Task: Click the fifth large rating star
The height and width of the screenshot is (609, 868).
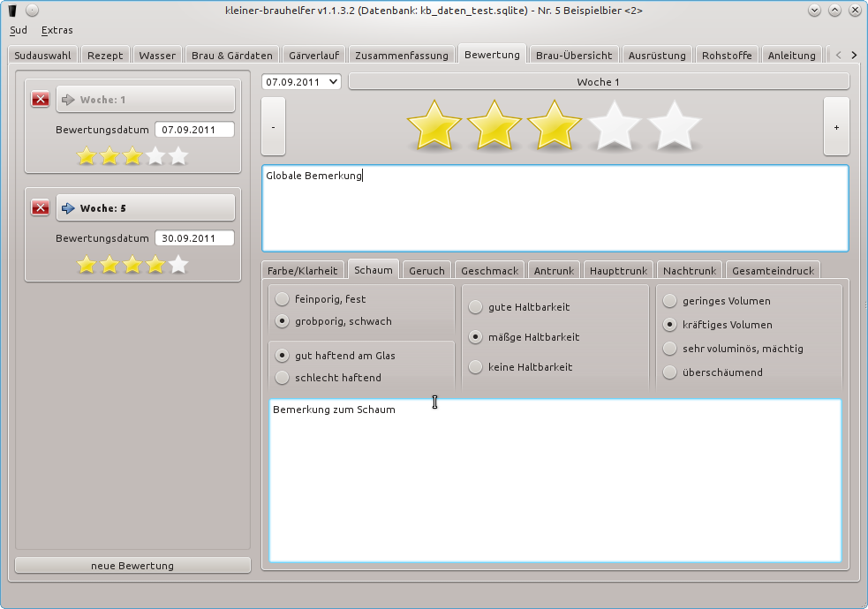Action: pyautogui.click(x=675, y=125)
